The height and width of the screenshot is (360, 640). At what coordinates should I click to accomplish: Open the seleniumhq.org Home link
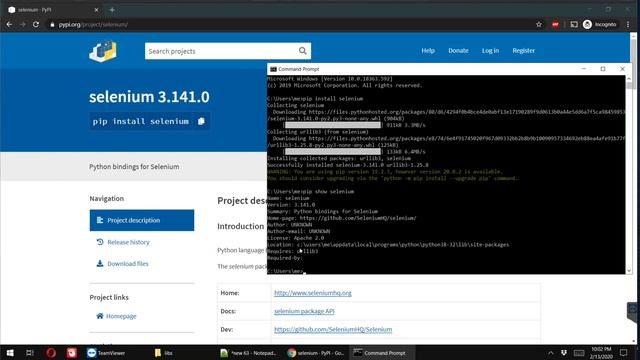pos(313,293)
